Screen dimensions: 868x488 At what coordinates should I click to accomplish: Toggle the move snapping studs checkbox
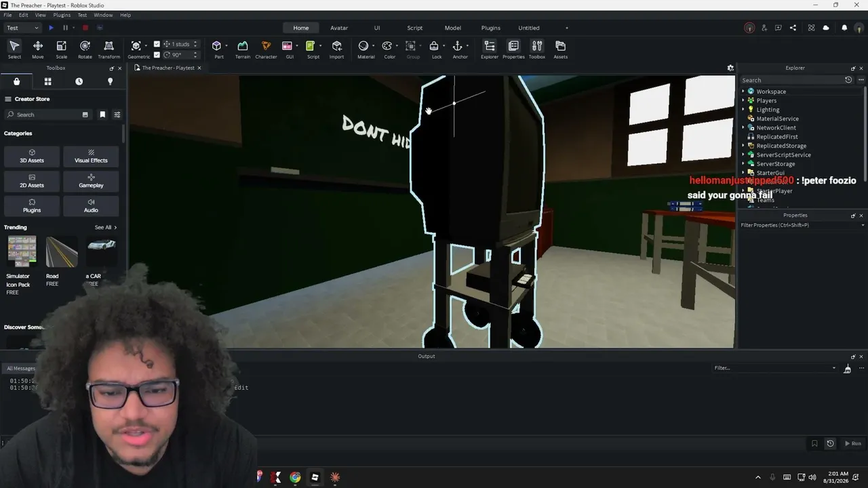point(157,44)
